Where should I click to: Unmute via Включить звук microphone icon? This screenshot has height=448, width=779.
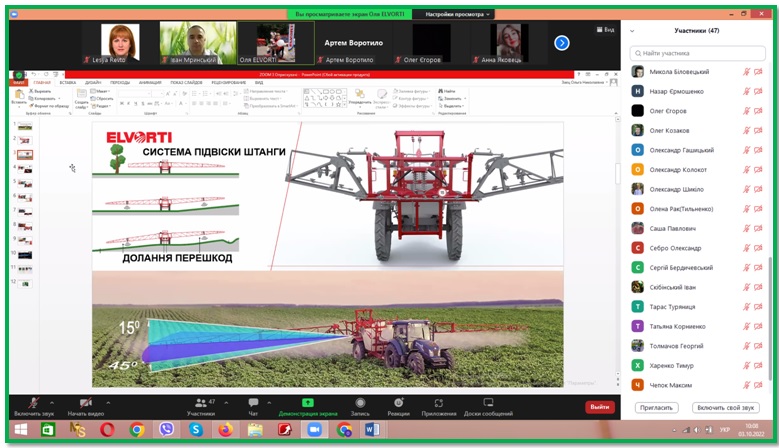(x=34, y=403)
